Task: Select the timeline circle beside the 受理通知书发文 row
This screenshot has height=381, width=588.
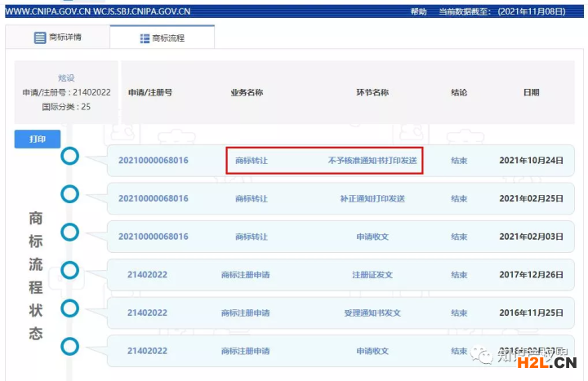Action: coord(70,308)
